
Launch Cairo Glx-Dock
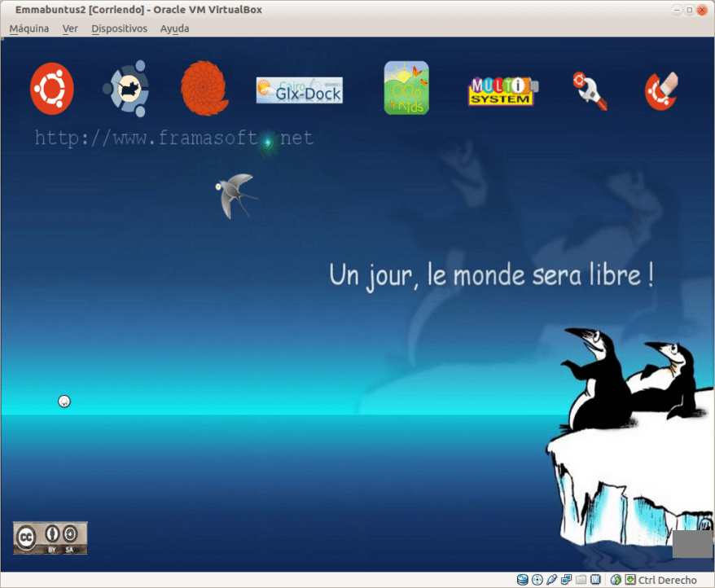coord(299,90)
